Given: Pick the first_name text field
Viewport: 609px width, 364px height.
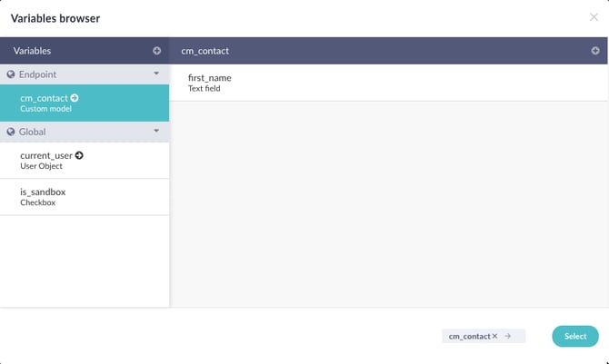Looking at the screenshot, I should [x=210, y=83].
